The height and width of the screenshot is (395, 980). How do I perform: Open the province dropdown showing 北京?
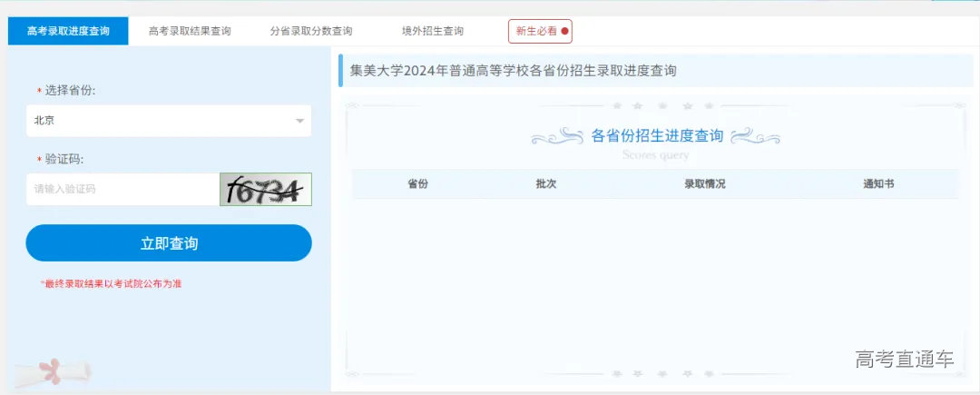click(x=169, y=121)
